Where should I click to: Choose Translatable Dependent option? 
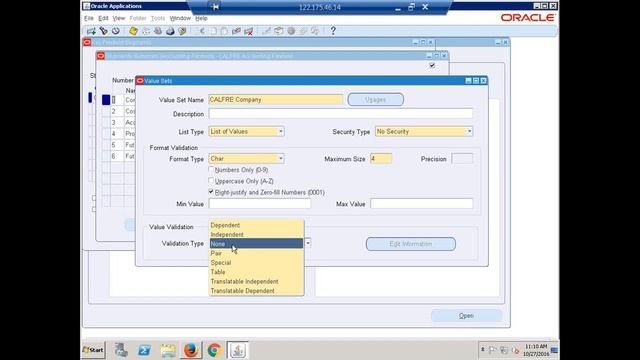[x=256, y=291]
